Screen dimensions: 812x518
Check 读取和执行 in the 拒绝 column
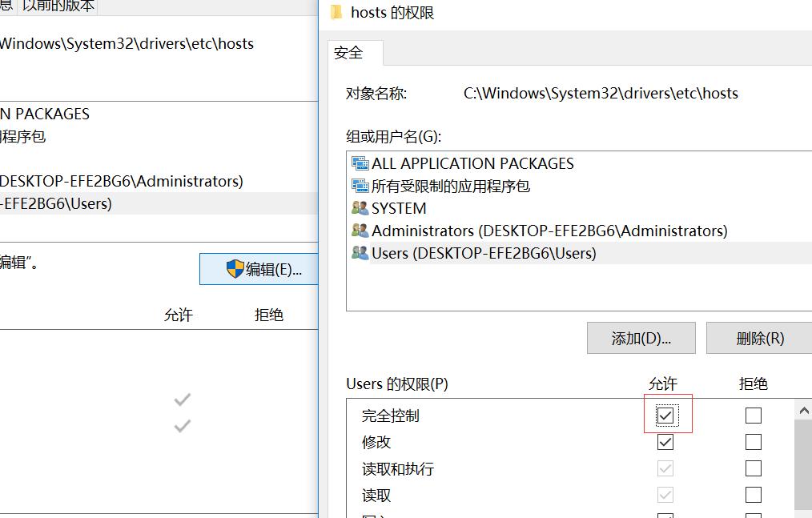pyautogui.click(x=753, y=468)
